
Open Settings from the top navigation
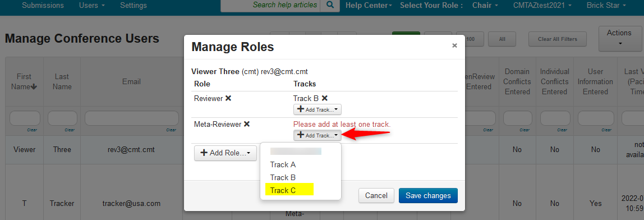tap(134, 6)
